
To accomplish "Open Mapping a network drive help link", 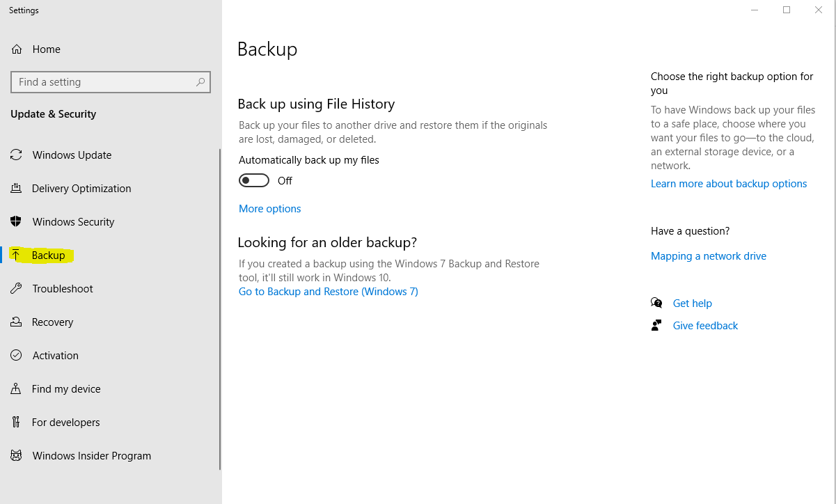I will 709,256.
